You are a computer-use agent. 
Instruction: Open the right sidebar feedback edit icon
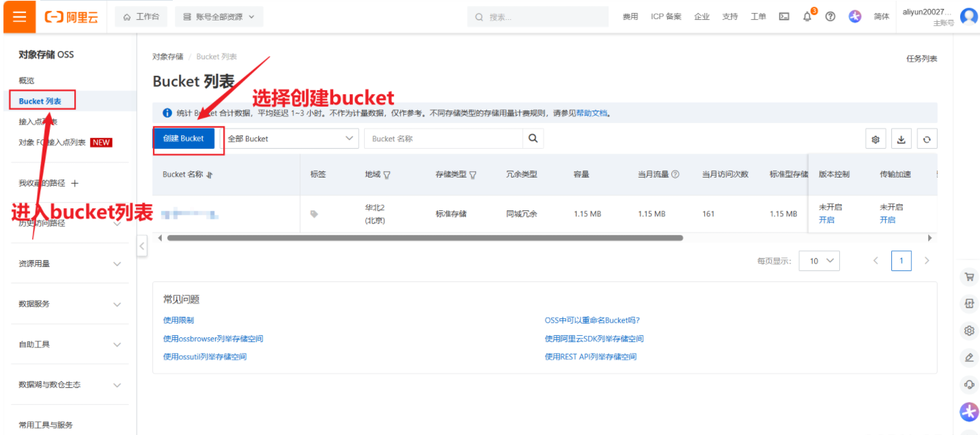968,357
